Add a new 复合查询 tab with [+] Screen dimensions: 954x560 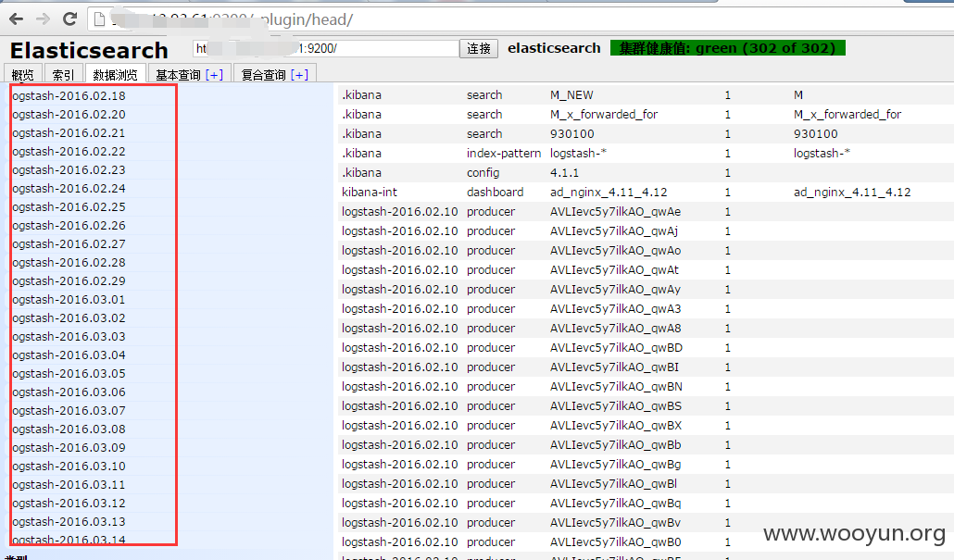tap(299, 74)
